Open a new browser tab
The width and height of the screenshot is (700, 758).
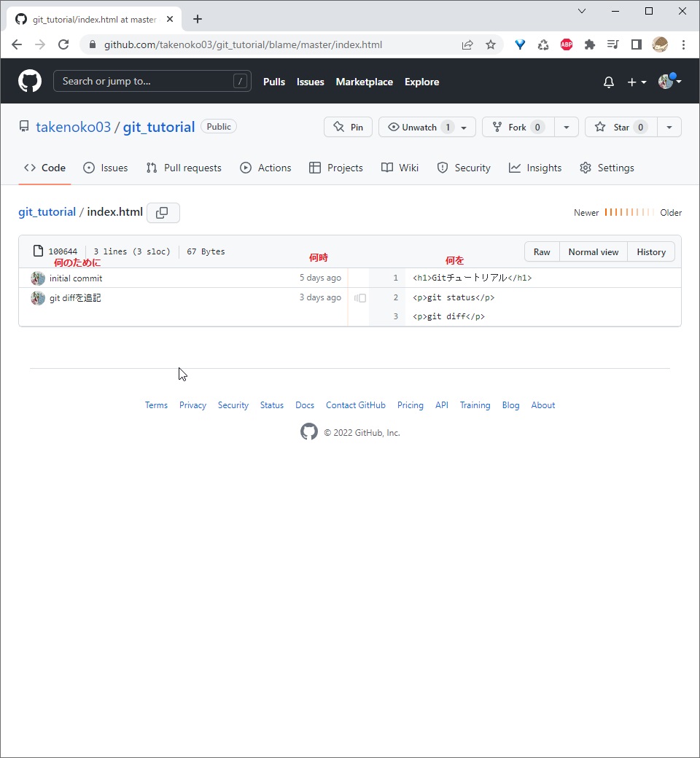click(198, 20)
